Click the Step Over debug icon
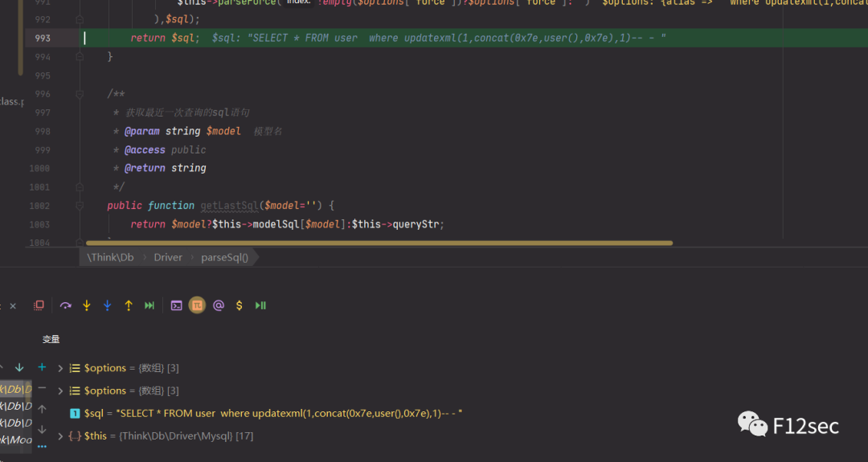This screenshot has height=462, width=868. coord(65,305)
